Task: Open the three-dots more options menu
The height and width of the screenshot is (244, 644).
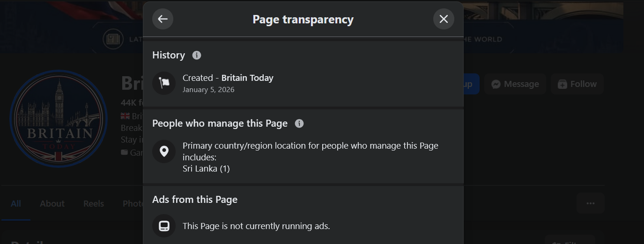Action: [x=591, y=203]
